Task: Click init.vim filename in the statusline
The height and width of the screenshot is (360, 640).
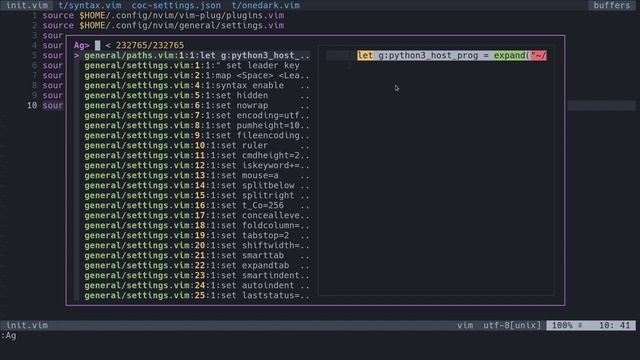Action: [x=27, y=325]
